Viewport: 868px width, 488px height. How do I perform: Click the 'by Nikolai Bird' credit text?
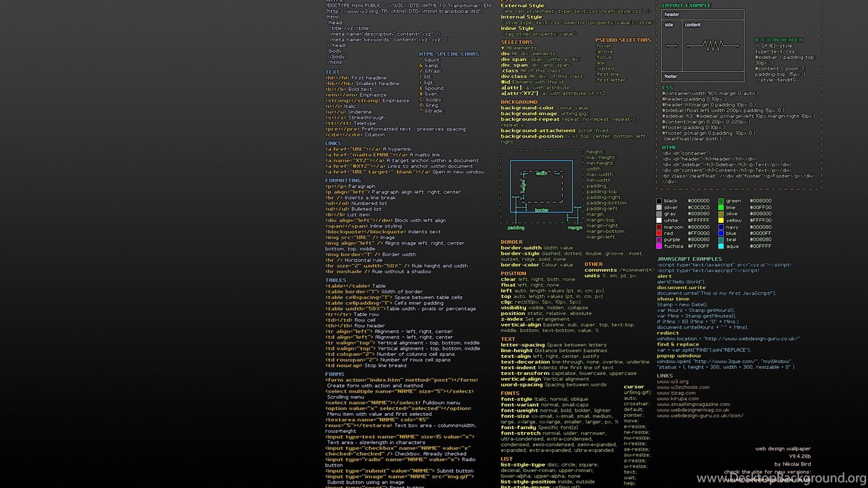(792, 464)
